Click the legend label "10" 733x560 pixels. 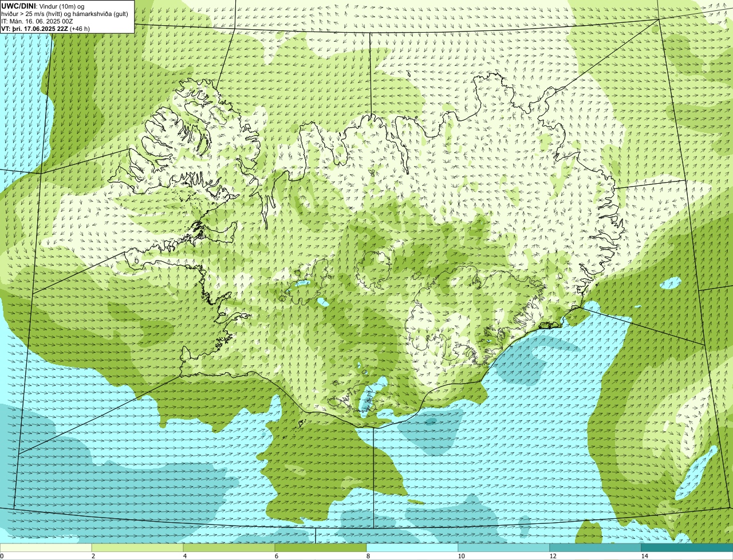pos(461,556)
